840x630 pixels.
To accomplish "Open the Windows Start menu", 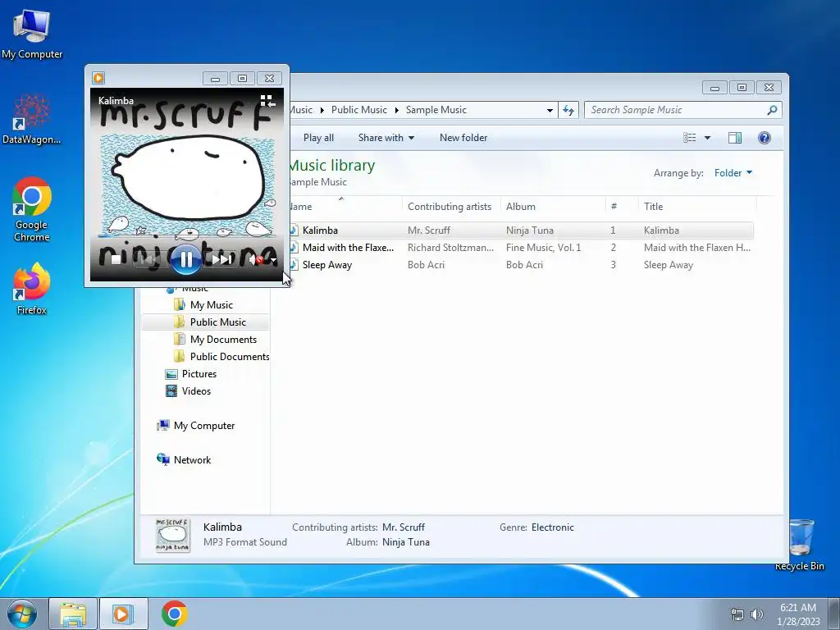I will pos(22,614).
